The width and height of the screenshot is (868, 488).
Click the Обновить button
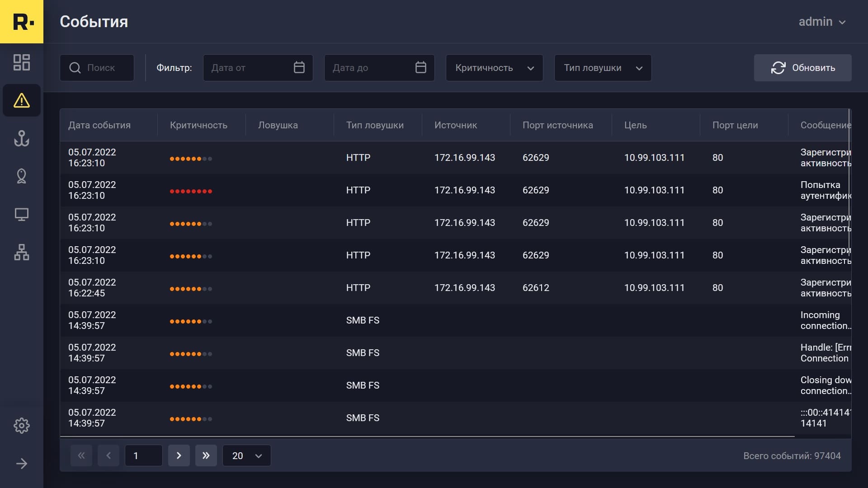coord(802,68)
